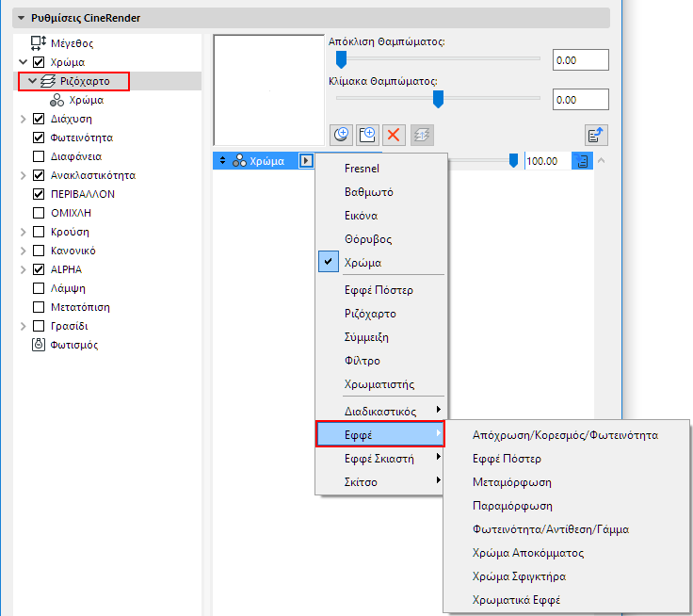Viewport: 693px width, 616px height.
Task: Collapse the Χρώμα channel tree node
Action: pyautogui.click(x=24, y=62)
